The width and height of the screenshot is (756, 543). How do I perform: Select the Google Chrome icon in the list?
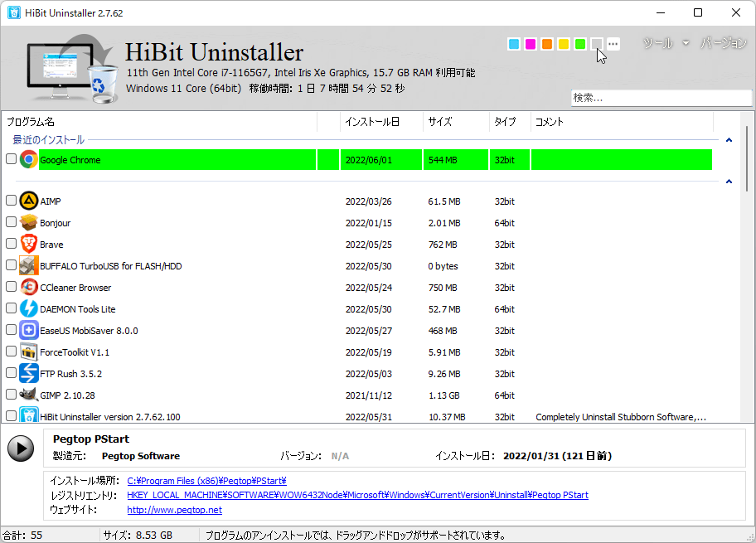(x=28, y=159)
